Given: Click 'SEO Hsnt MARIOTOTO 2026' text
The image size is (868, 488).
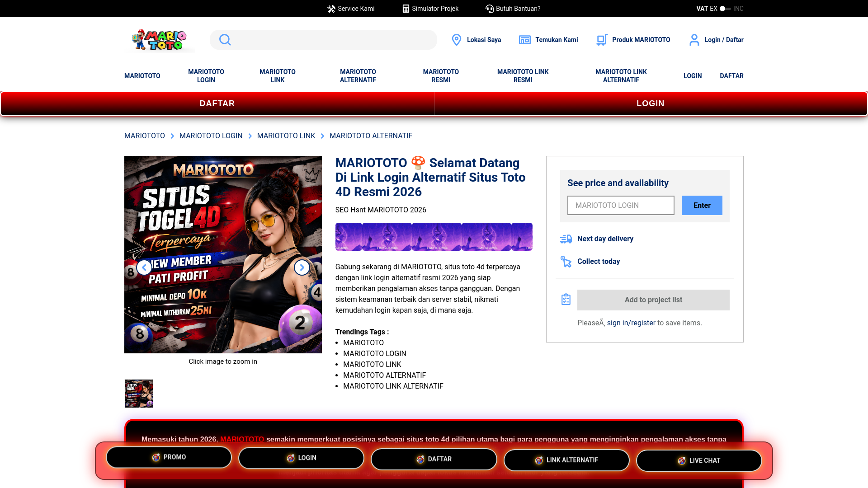Looking at the screenshot, I should tap(381, 210).
